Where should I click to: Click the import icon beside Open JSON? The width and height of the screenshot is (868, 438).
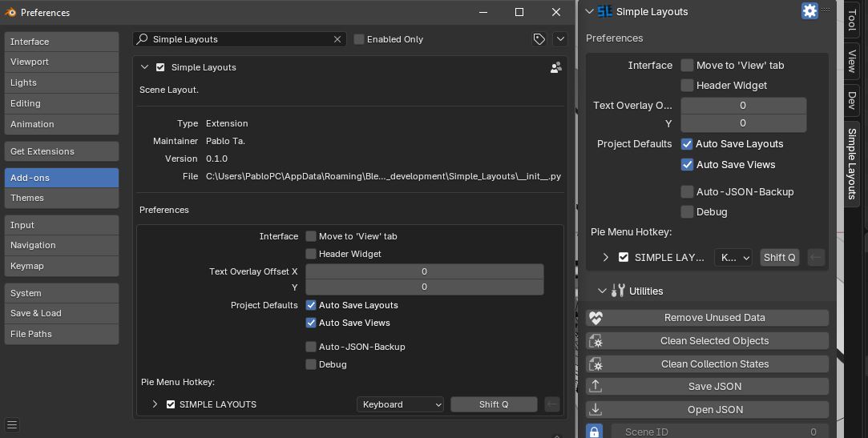coord(595,409)
